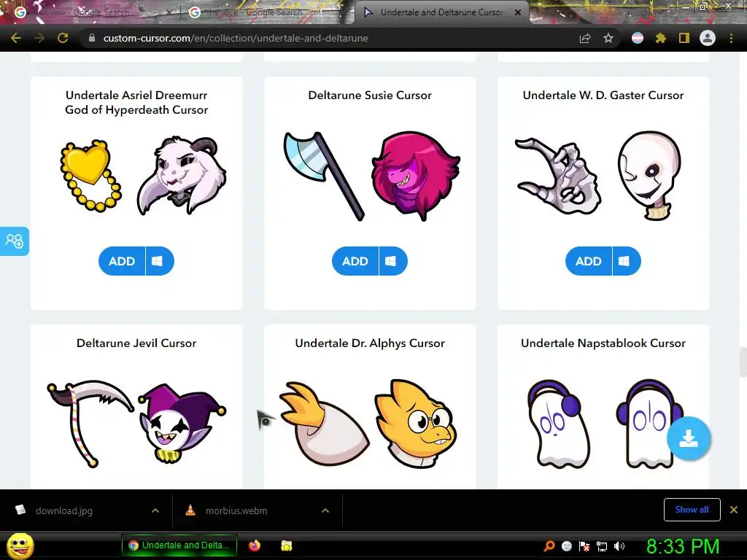Open the smiley face start button
This screenshot has width=747, height=560.
coord(20,546)
